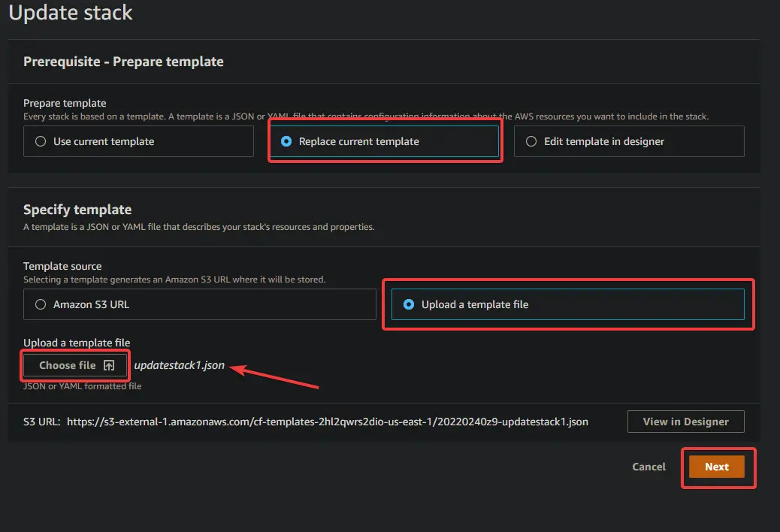Proceed by clicking Next
Screen dimensions: 780x532
coord(718,467)
